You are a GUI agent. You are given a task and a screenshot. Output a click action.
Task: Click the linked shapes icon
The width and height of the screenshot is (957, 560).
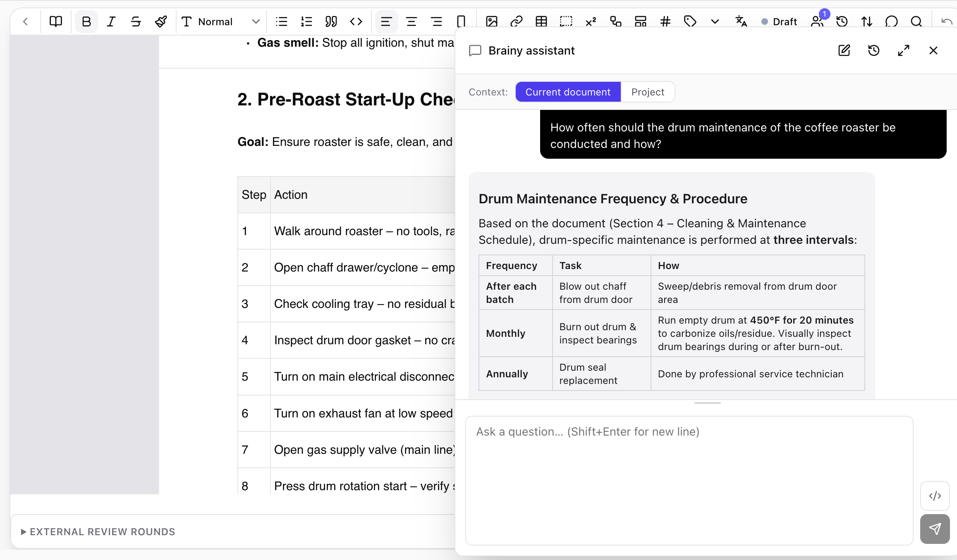pos(616,21)
